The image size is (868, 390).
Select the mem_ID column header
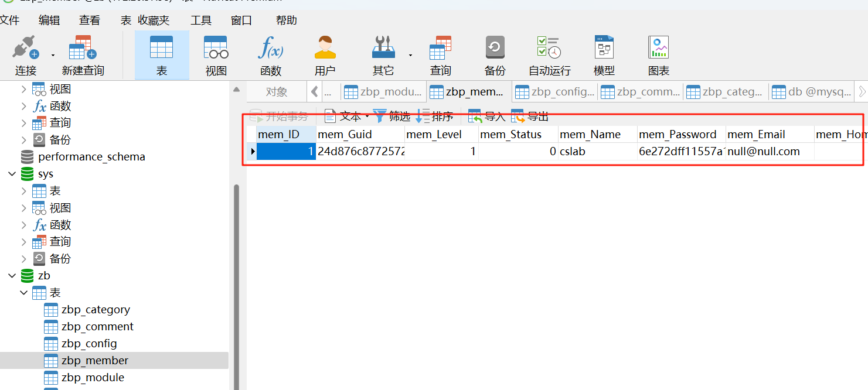(286, 135)
